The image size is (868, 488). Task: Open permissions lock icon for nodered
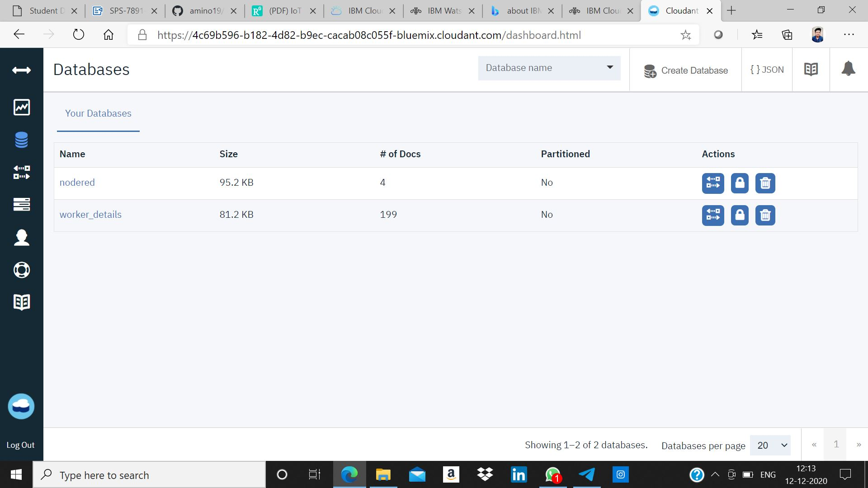[740, 183]
